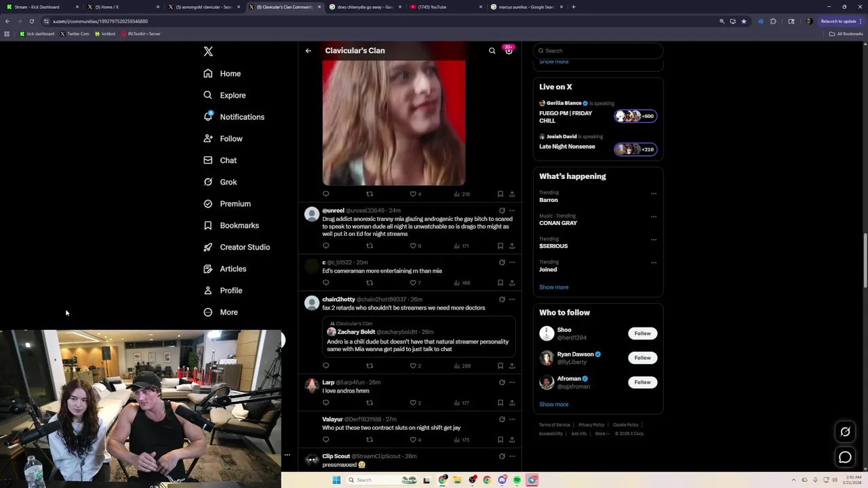The image size is (868, 488).
Task: Open Grok action on @unreel post
Action: pyautogui.click(x=502, y=211)
